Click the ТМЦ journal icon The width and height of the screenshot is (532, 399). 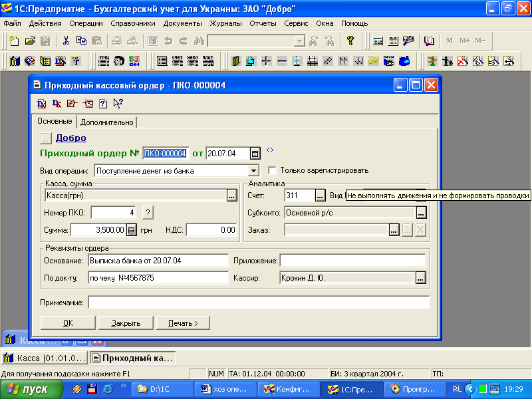point(104,61)
